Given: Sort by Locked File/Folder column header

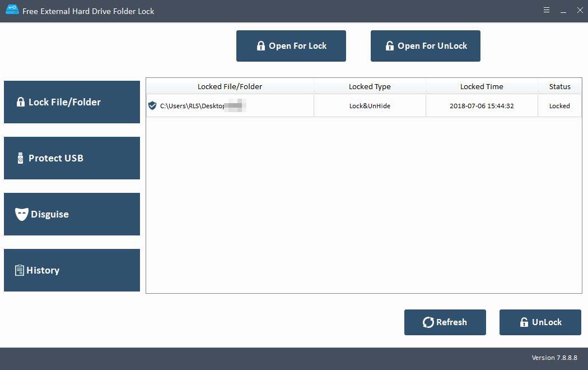Looking at the screenshot, I should [x=230, y=86].
